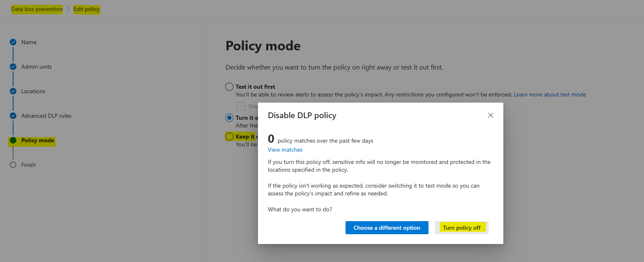Click the Turn policy off button

coord(462,228)
